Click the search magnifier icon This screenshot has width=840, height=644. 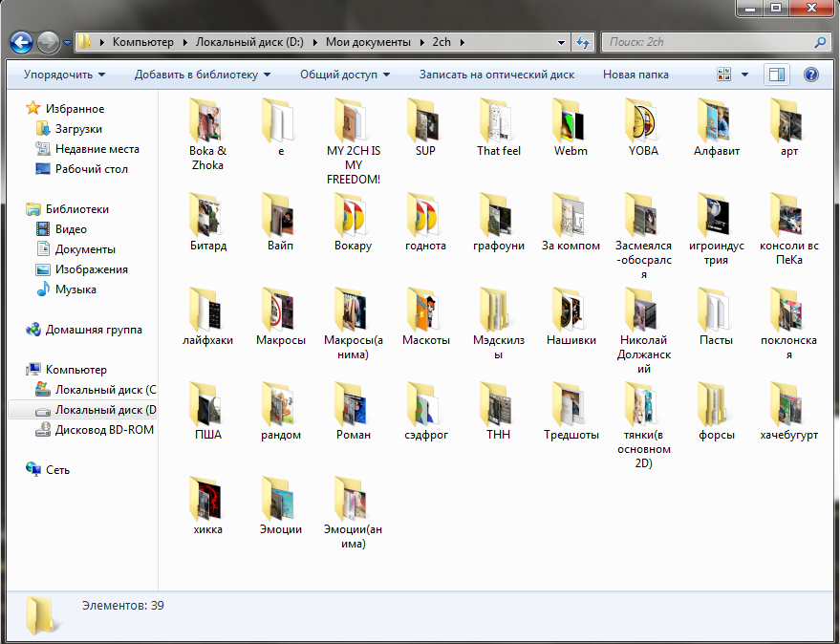coord(820,42)
